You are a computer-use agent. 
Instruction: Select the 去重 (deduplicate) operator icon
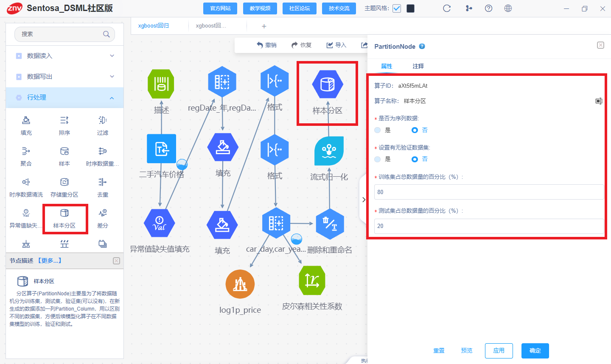[103, 182]
